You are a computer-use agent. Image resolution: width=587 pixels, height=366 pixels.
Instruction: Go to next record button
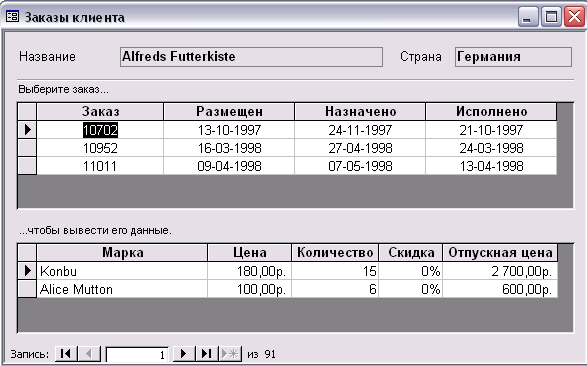click(184, 353)
